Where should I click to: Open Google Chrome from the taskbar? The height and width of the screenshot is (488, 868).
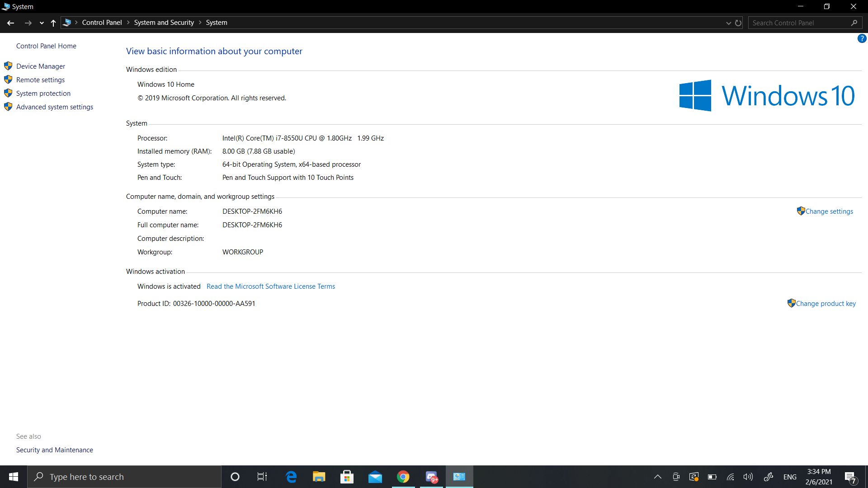(403, 477)
